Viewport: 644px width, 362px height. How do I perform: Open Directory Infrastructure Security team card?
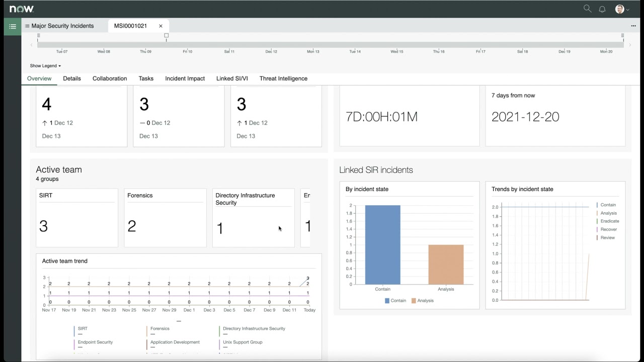(x=254, y=218)
